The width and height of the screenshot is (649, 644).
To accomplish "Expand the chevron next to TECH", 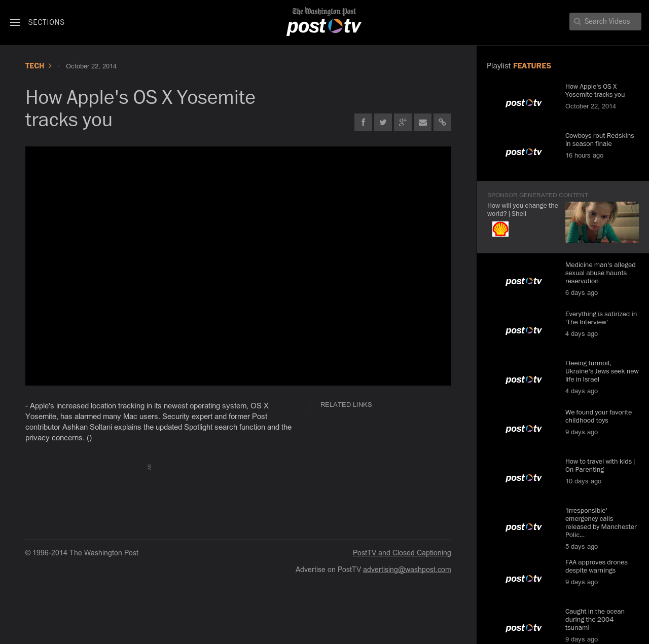I will 50,66.
